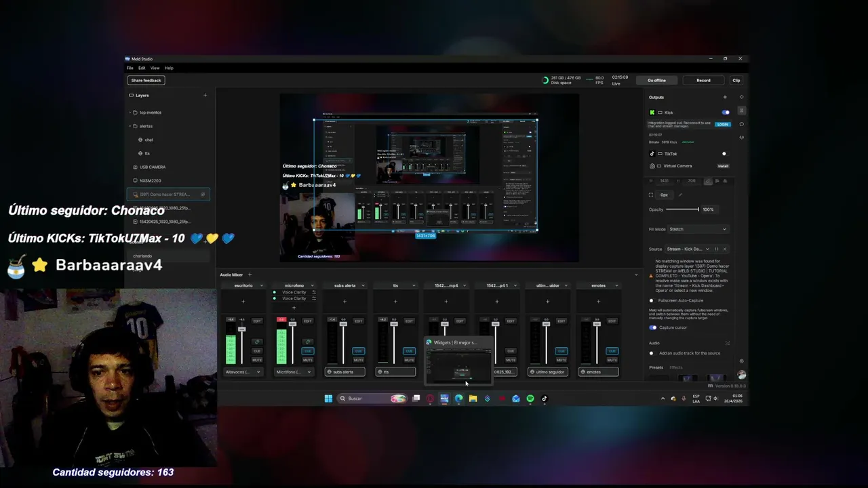Screen dimensions: 868x488
Task: Open the Edit menu
Action: pyautogui.click(x=142, y=68)
